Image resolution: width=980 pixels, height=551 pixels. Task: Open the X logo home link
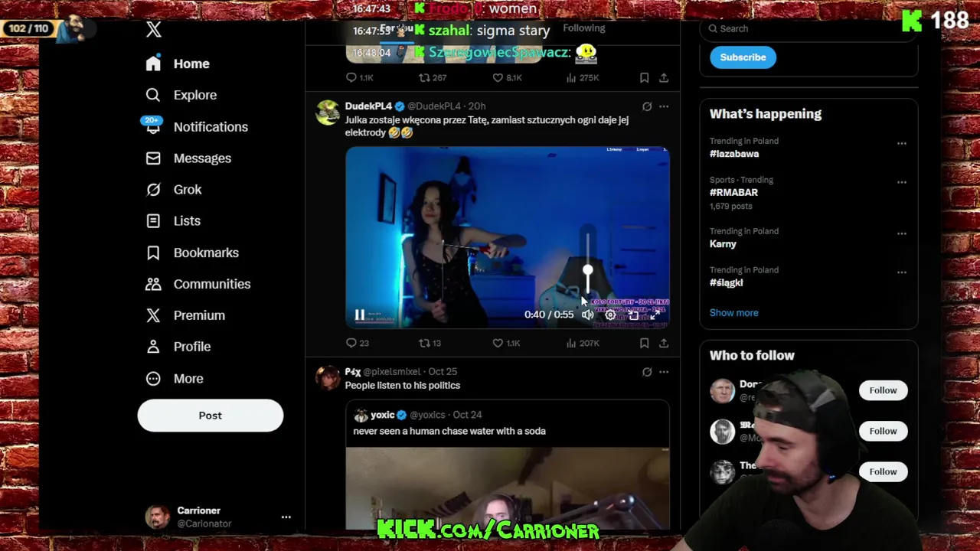[154, 29]
